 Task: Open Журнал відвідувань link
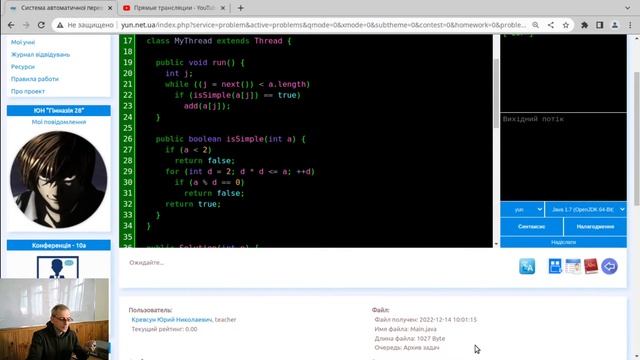click(40, 54)
